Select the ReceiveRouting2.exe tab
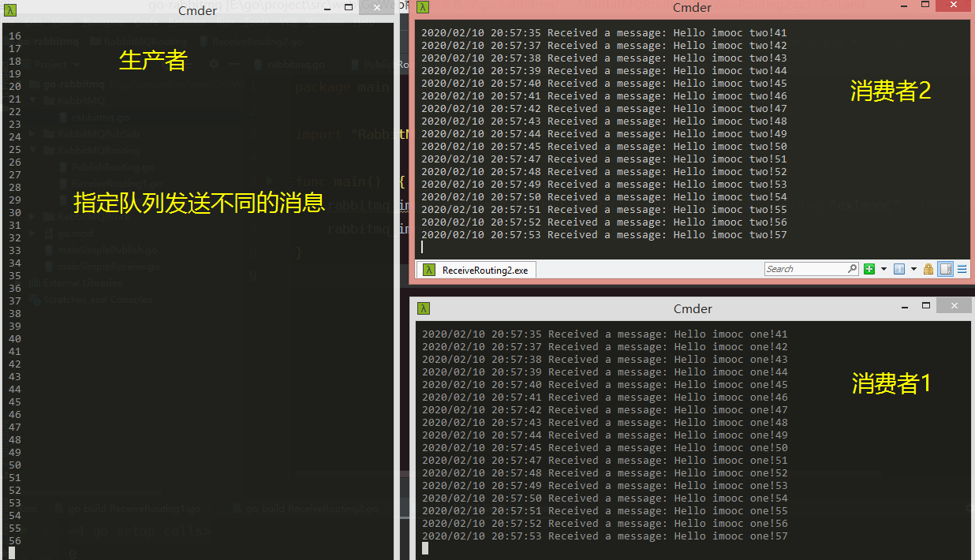Image resolution: width=975 pixels, height=560 pixels. 476,270
